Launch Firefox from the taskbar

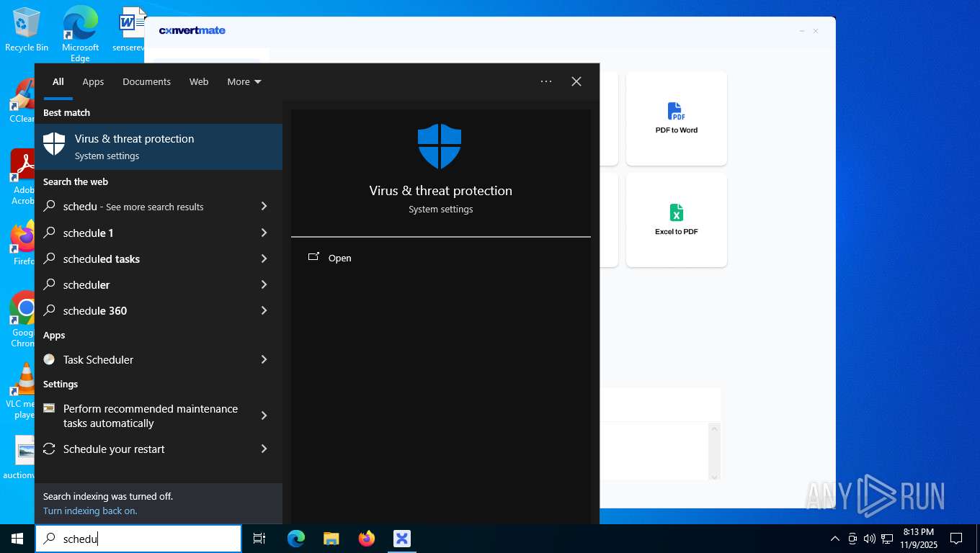[x=367, y=539]
